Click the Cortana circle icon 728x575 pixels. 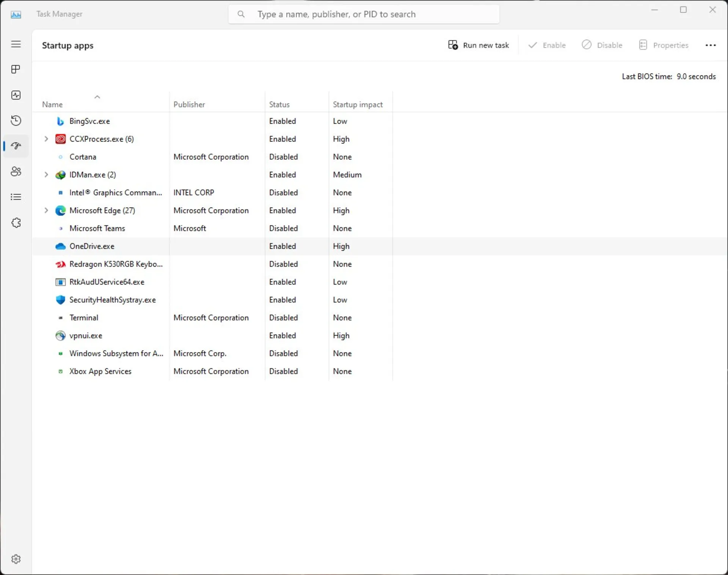point(60,157)
